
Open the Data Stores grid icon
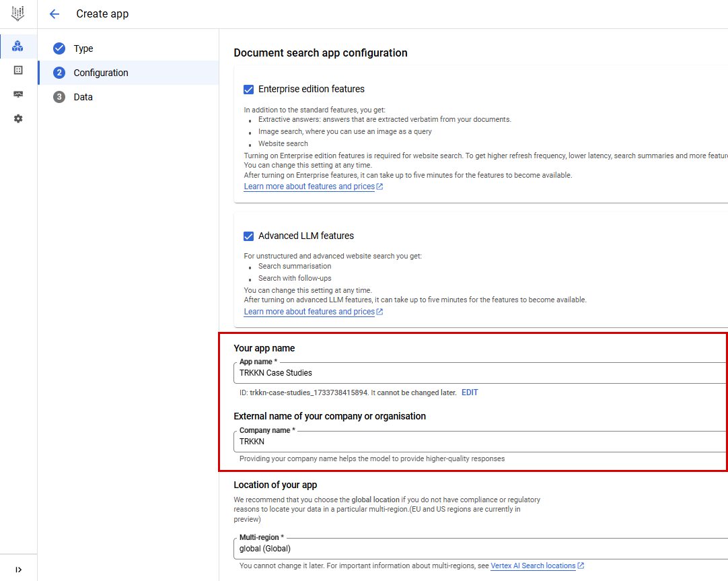coord(18,70)
